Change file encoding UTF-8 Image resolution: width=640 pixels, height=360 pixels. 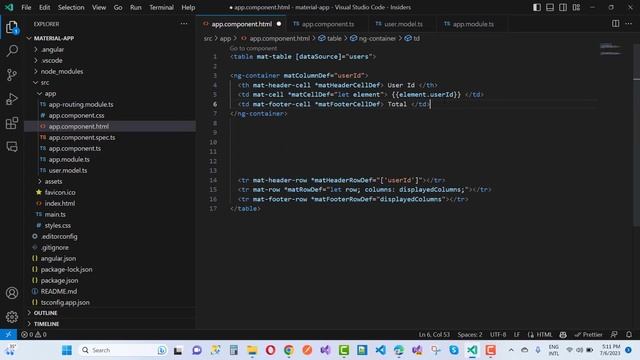point(498,334)
